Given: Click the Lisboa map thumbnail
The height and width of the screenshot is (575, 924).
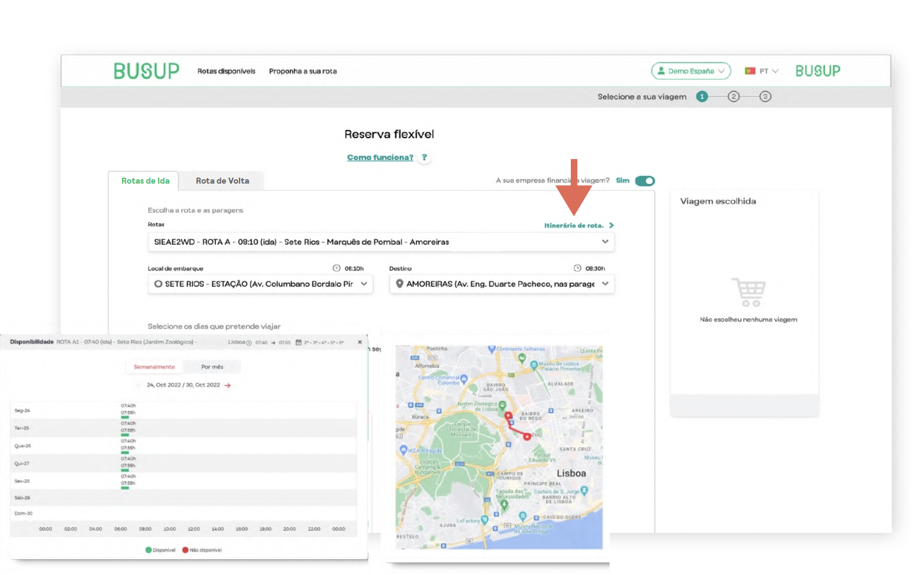Looking at the screenshot, I should [x=499, y=447].
